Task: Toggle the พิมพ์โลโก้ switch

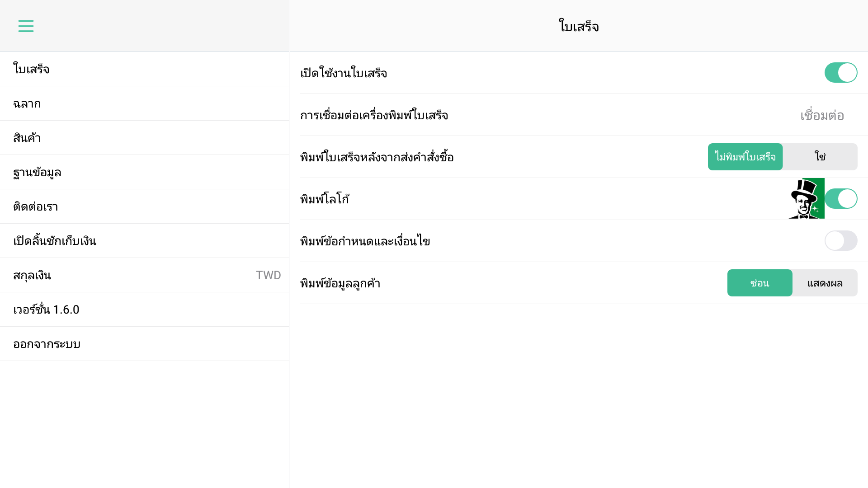Action: 841,199
